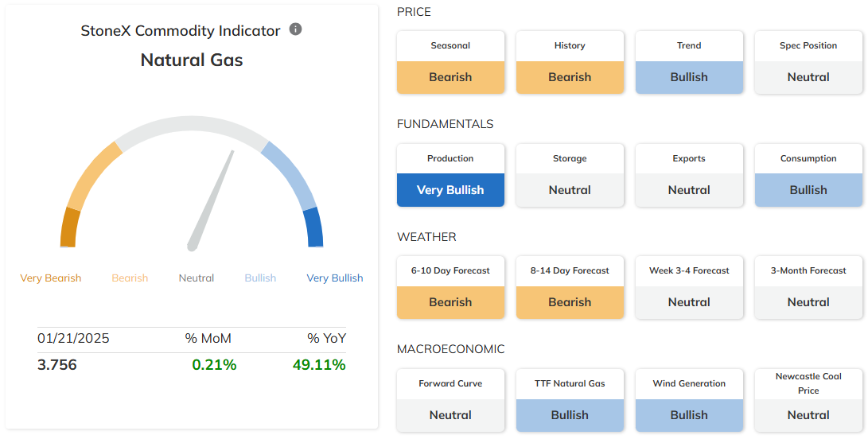The width and height of the screenshot is (868, 439).
Task: Select the Spec Position Neutral card
Action: (808, 62)
